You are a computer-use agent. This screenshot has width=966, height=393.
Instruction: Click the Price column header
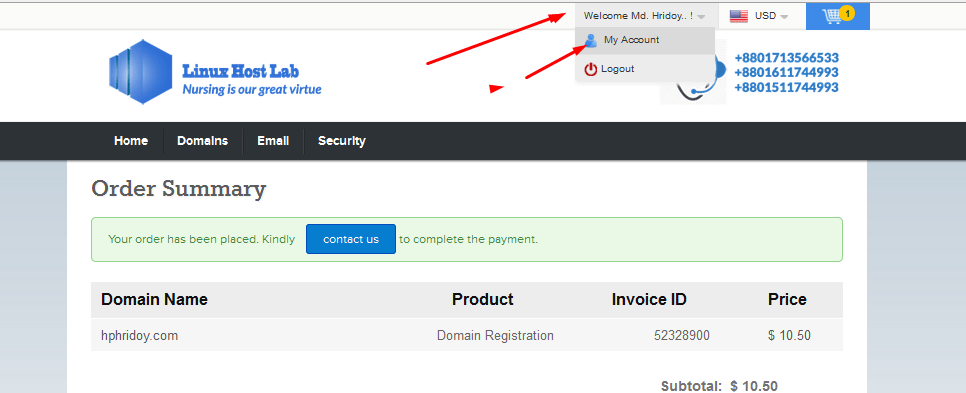click(787, 300)
